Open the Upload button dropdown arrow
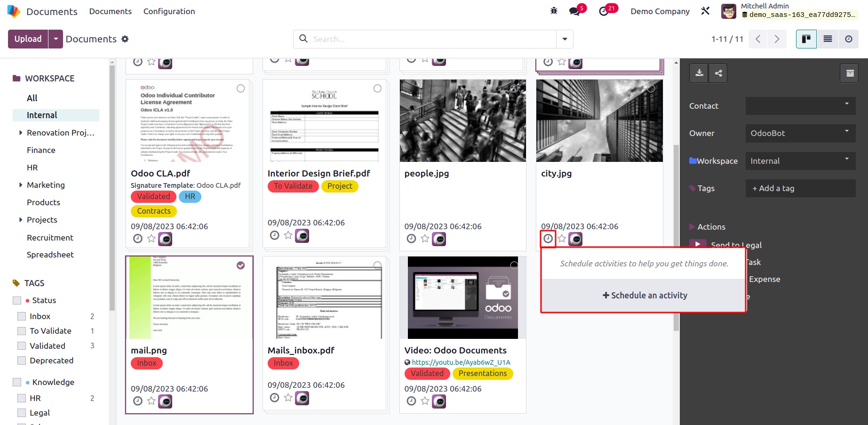The width and height of the screenshot is (868, 425). (56, 39)
